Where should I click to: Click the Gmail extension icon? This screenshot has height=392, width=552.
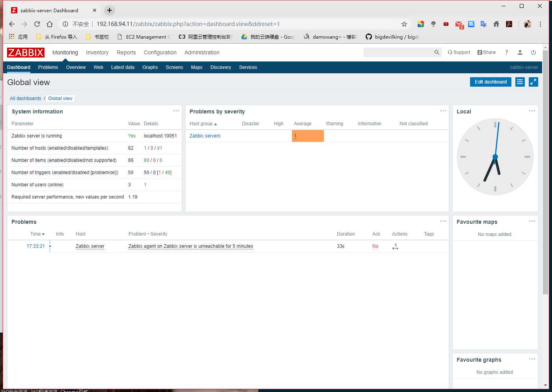[x=459, y=24]
